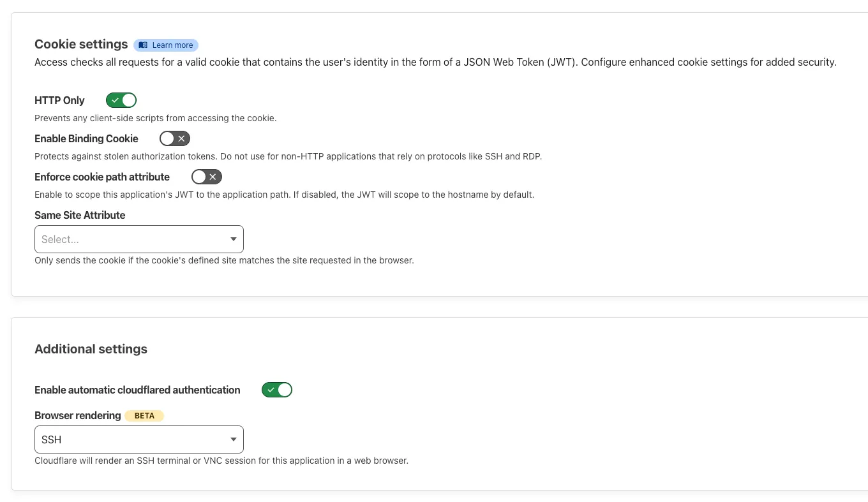The height and width of the screenshot is (502, 868).
Task: Enable Binding Cookie protection
Action: [x=175, y=138]
